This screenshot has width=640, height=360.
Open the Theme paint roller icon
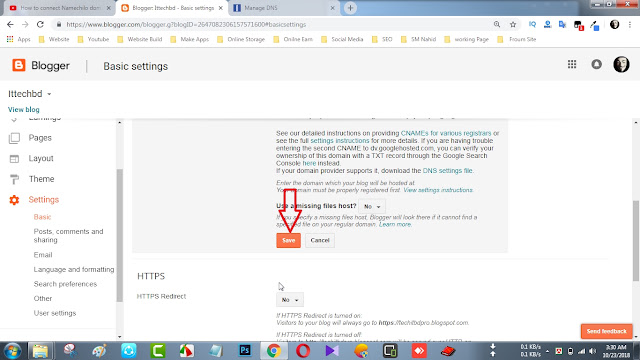tap(14, 179)
